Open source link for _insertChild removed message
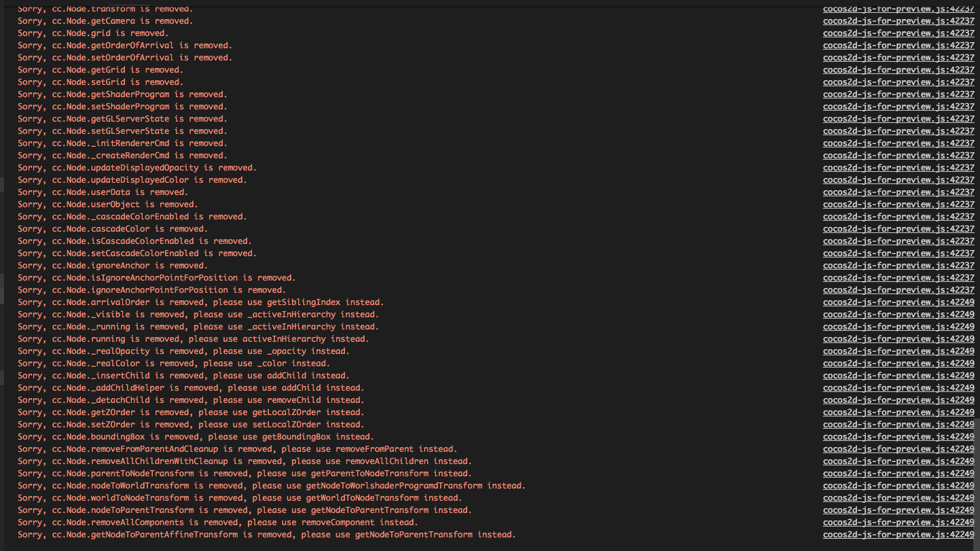The height and width of the screenshot is (551, 980). click(x=899, y=376)
